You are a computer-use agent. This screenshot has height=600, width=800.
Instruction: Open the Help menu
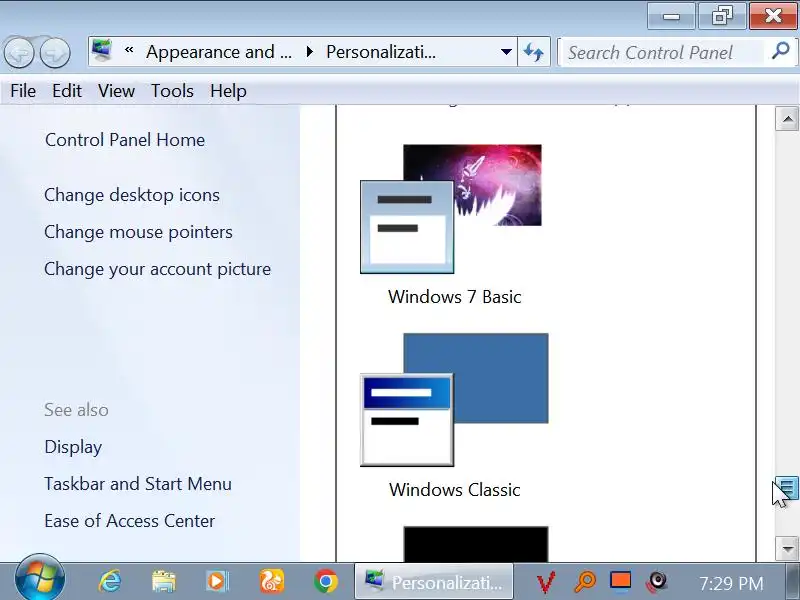point(228,91)
